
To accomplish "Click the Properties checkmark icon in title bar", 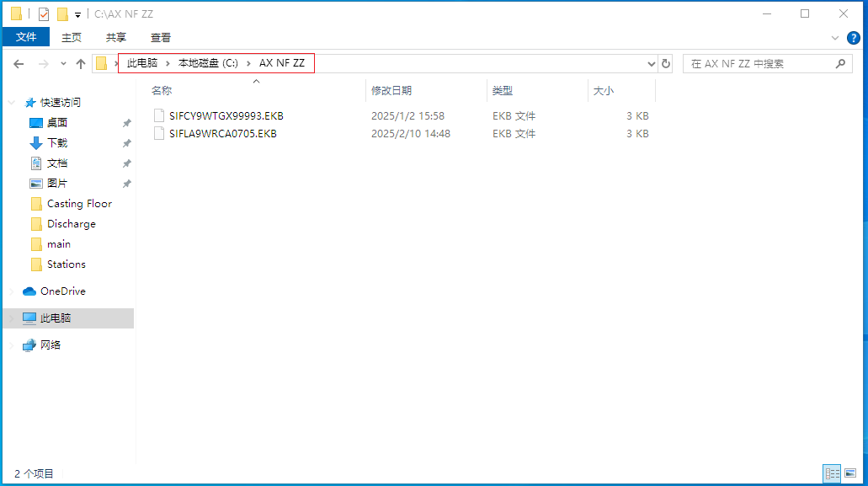I will point(44,14).
